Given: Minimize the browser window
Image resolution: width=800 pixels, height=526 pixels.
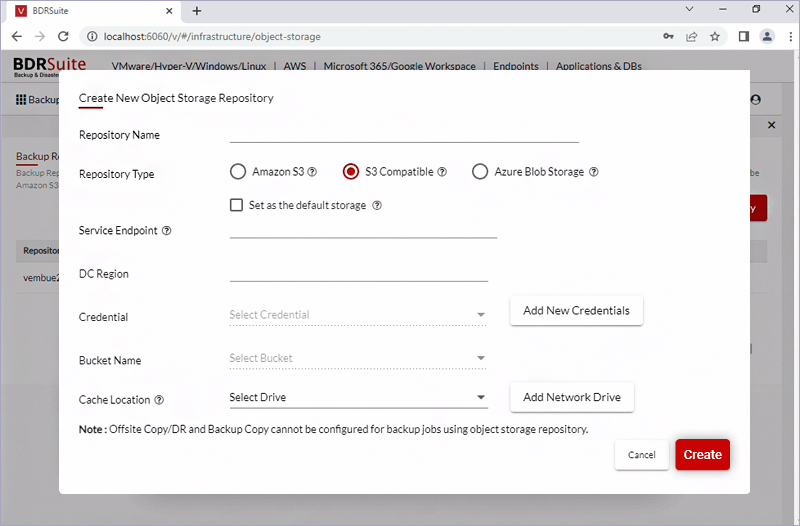Looking at the screenshot, I should tap(722, 9).
